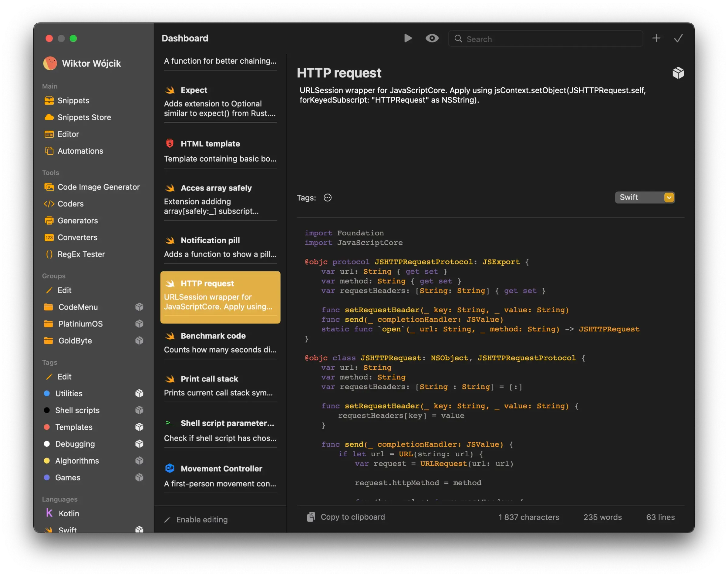Confirm changes with the checkmark toggle
The image size is (728, 577).
pyautogui.click(x=678, y=38)
